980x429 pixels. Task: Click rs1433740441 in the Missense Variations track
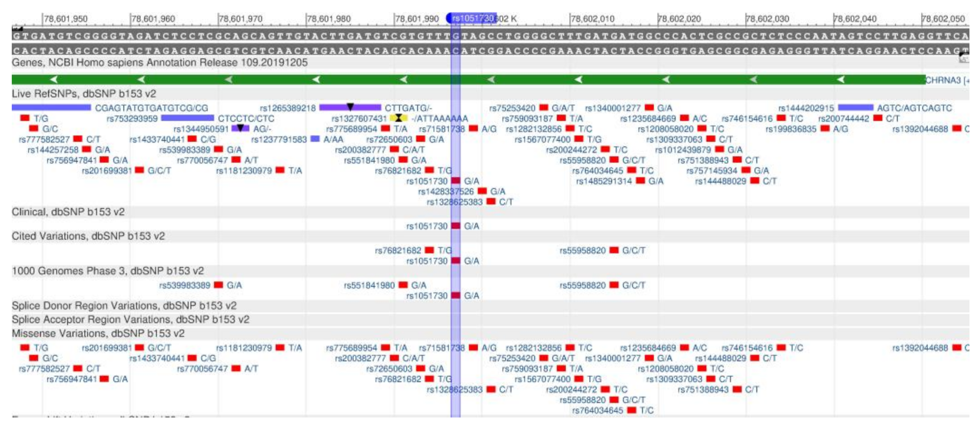(x=157, y=359)
